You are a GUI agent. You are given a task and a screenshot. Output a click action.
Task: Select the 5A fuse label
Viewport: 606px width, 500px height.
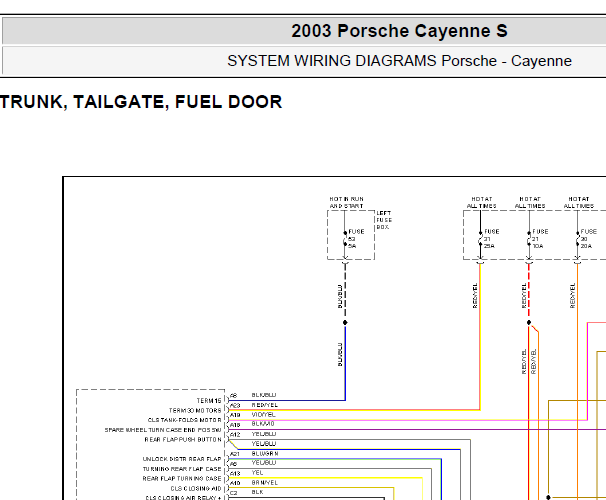click(x=352, y=246)
